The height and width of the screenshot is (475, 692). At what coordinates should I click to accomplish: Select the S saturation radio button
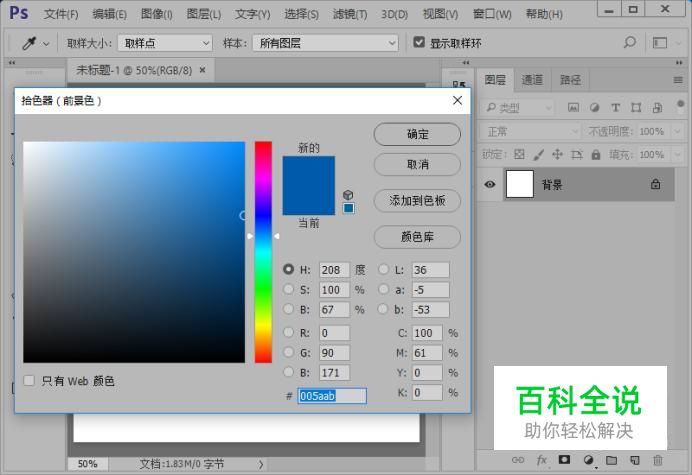tap(288, 289)
